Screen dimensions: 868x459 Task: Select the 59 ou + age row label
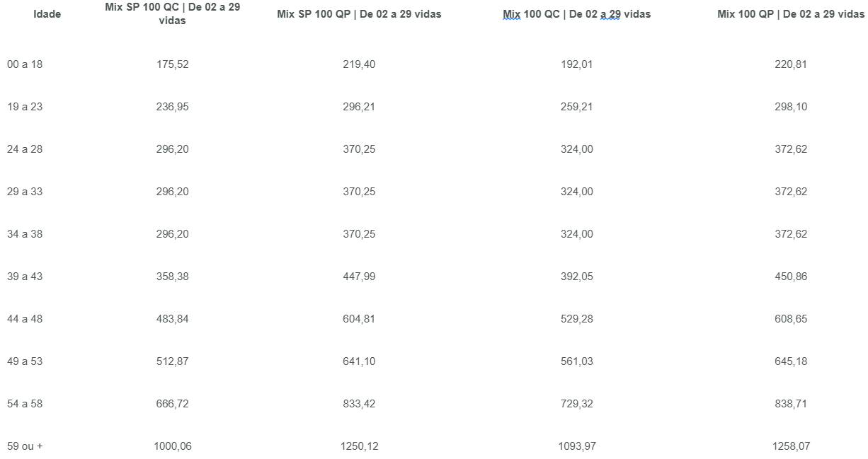pyautogui.click(x=25, y=446)
